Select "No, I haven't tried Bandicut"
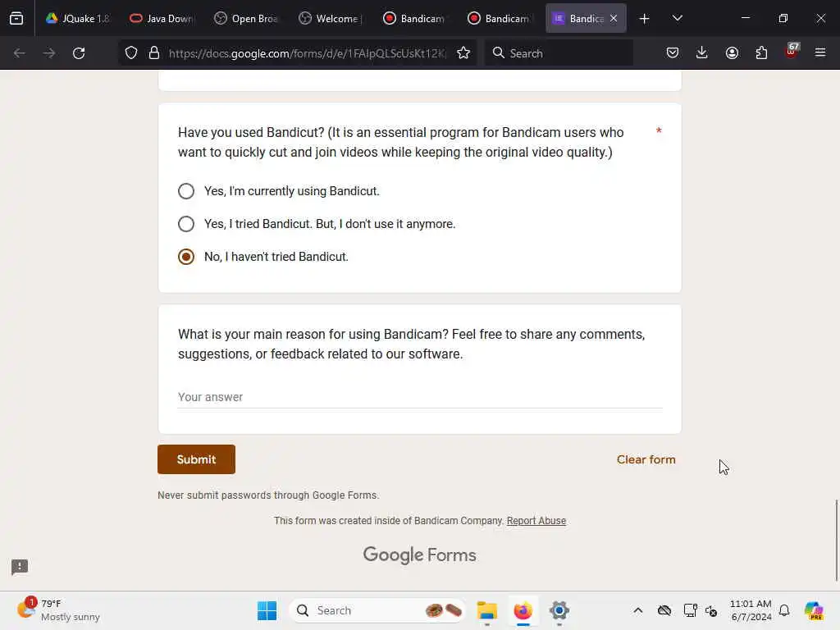840x630 pixels. (186, 257)
